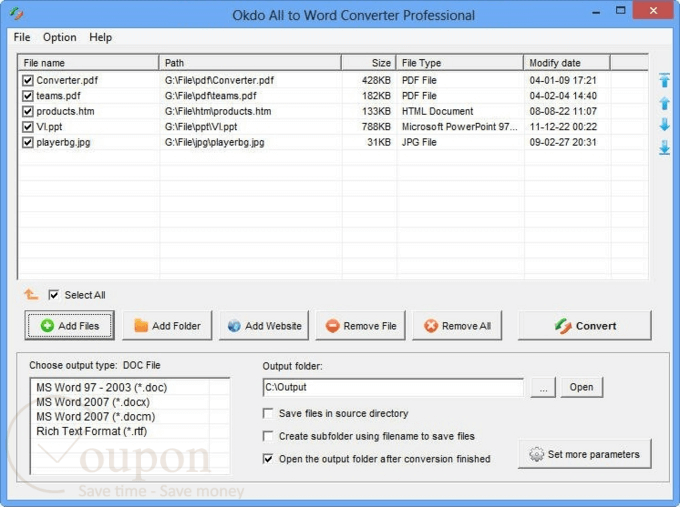Screen dimensions: 680x507
Task: Toggle the VI.ppt checkbox
Action: (28, 127)
